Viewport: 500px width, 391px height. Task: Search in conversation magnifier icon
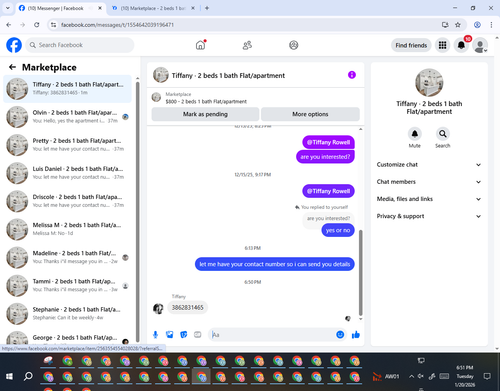click(x=443, y=134)
